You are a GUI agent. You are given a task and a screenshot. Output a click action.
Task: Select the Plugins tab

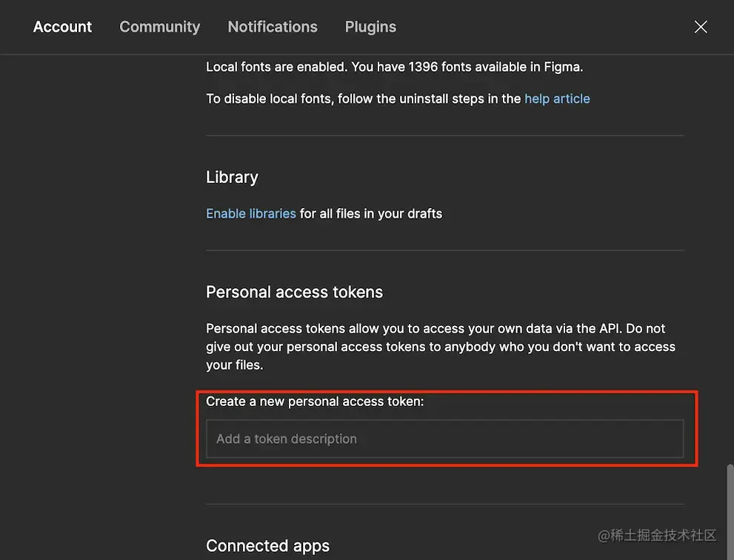(370, 27)
